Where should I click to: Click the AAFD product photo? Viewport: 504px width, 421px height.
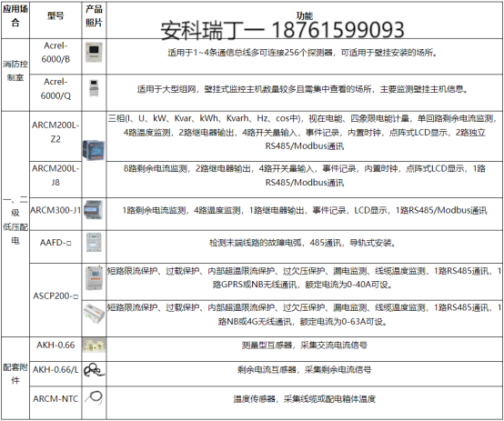pyautogui.click(x=94, y=242)
